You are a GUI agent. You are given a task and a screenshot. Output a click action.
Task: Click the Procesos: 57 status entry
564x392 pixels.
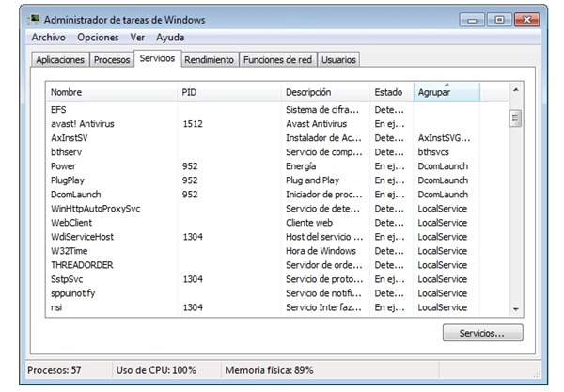tap(55, 370)
